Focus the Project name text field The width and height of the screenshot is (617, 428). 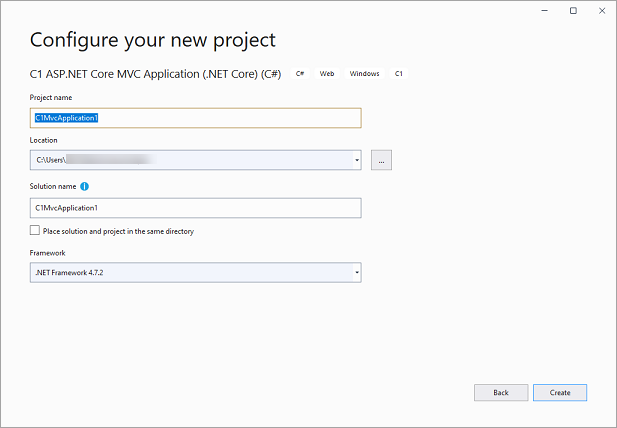coord(195,118)
